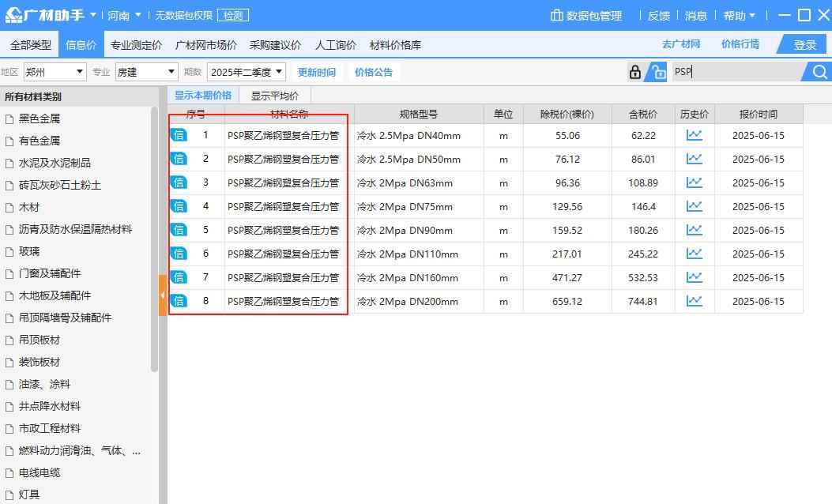832x504 pixels.
Task: Toggle the locked padlock beside search bar
Action: pos(634,71)
